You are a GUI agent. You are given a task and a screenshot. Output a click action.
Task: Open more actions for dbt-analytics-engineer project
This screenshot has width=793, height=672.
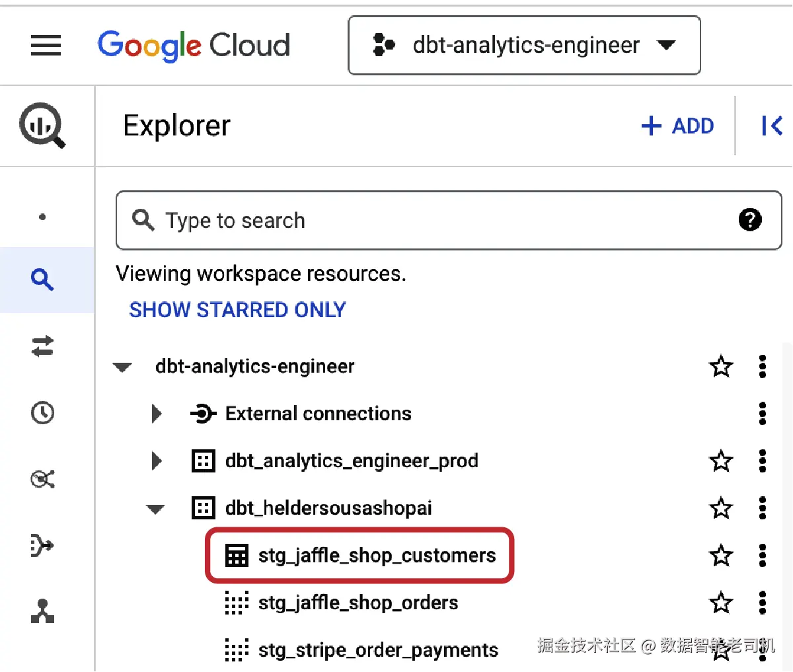click(763, 366)
